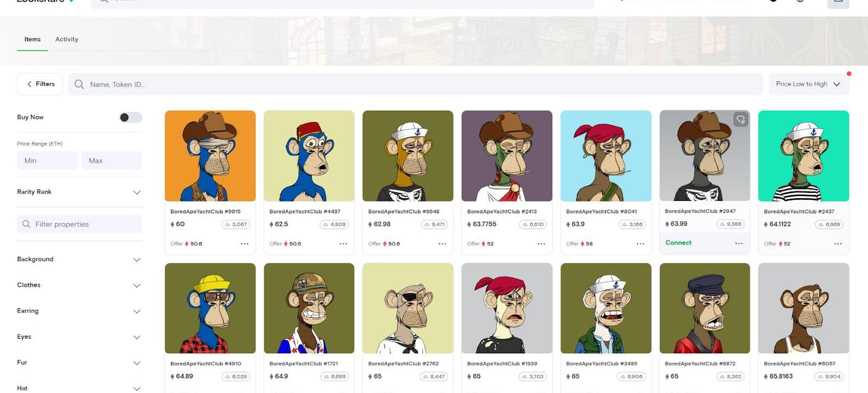Open the three-dot menu on BoredApeYachtClub #9915
The height and width of the screenshot is (393, 868).
(x=245, y=244)
